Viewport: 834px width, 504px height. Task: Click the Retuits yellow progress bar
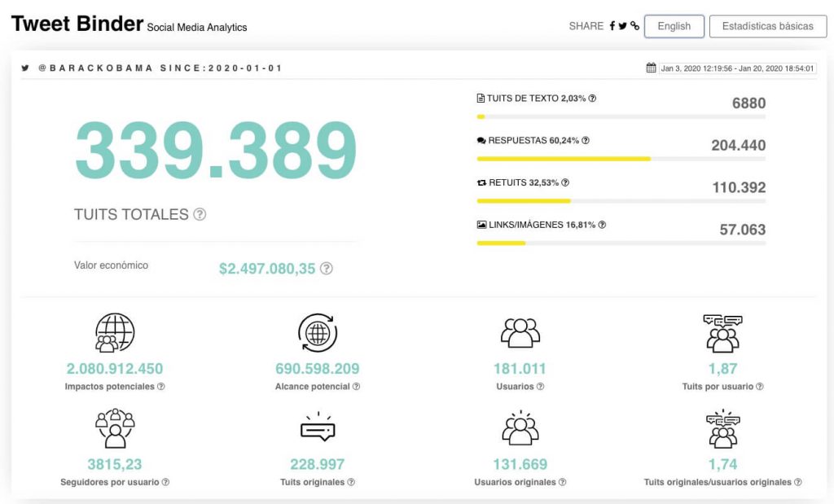point(524,201)
